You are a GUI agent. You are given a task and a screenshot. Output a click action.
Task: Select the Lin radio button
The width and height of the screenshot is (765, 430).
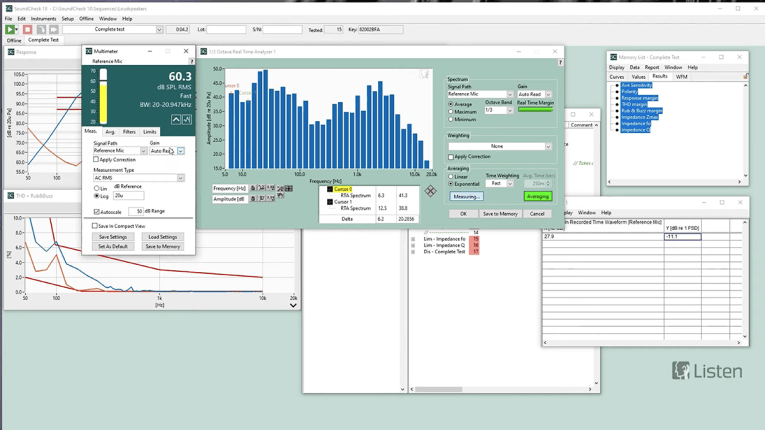pos(97,188)
